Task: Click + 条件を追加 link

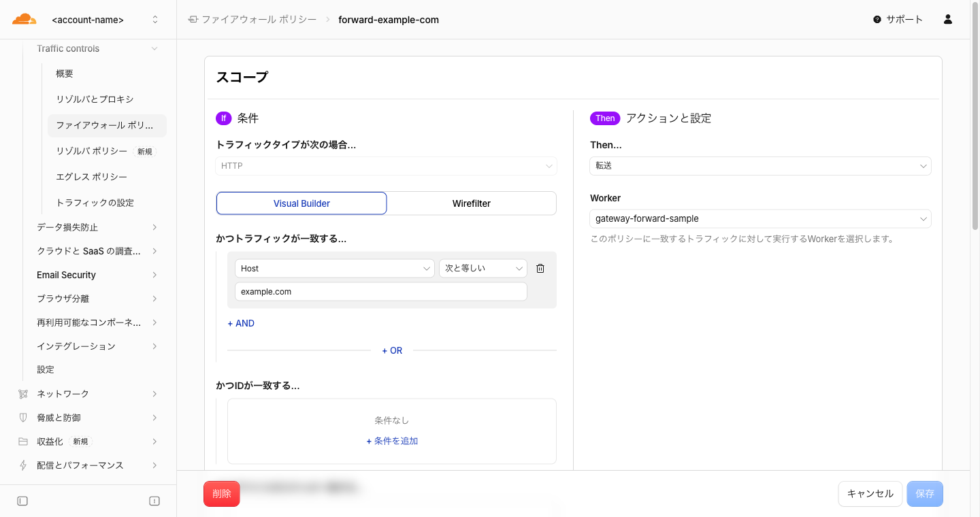Action: tap(392, 441)
